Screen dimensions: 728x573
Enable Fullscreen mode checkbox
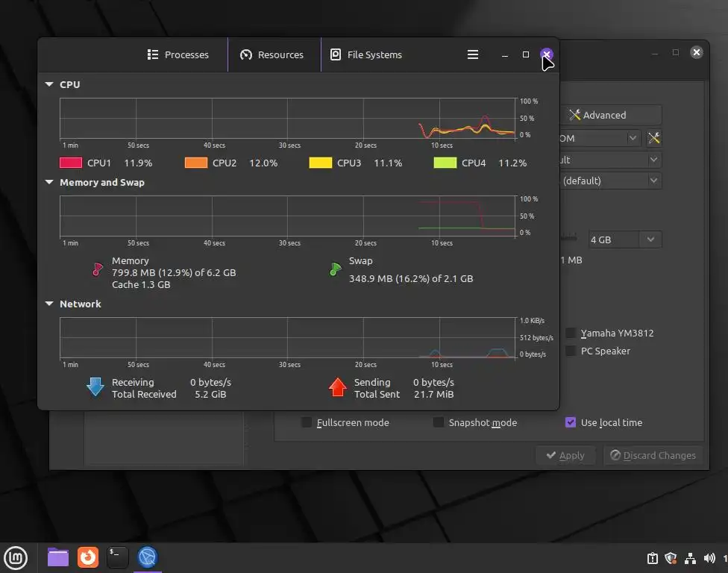tap(307, 422)
